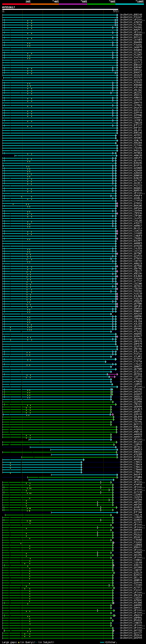The image size is (146, 644).
Task: Select hit label UniRef100_P18238
Action: (x=131, y=299)
